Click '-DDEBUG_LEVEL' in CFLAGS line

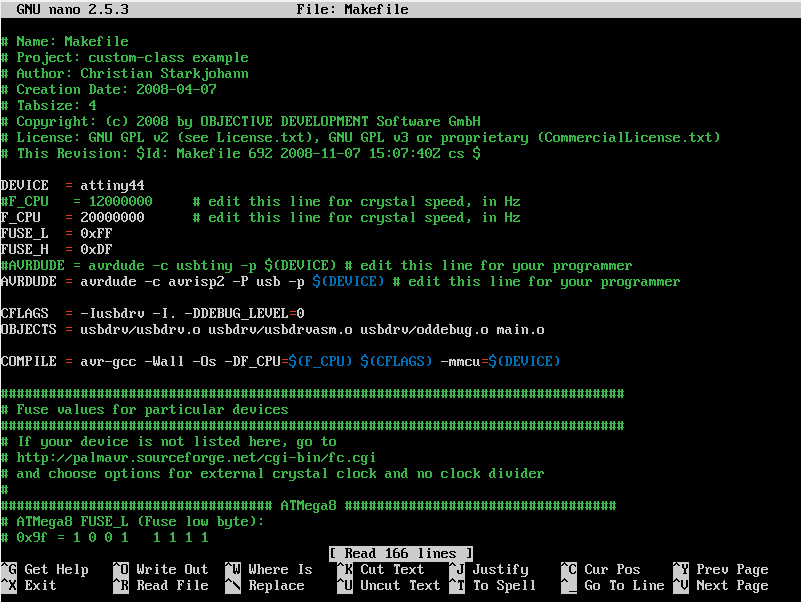coord(237,313)
